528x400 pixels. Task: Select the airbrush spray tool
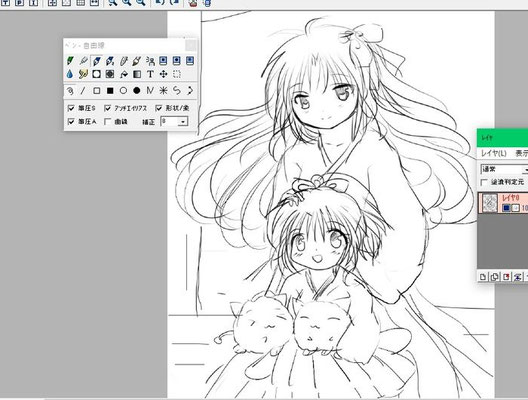(150, 61)
